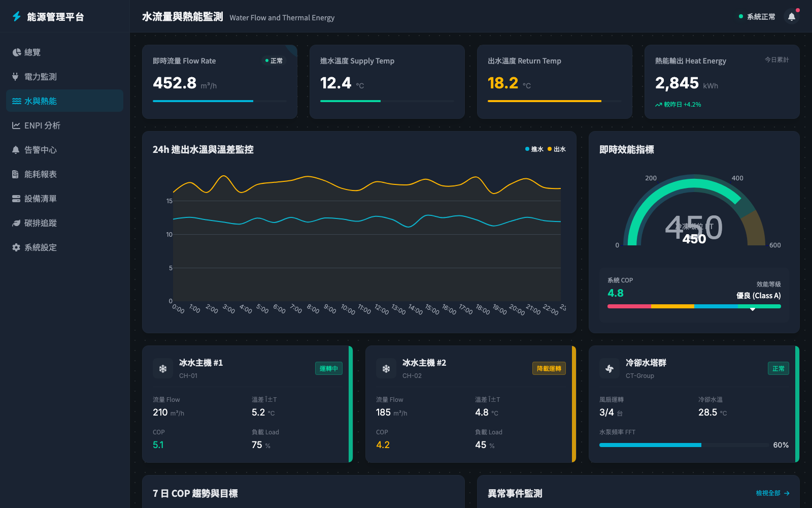Click the snowflake icon of 冰水主機 #2

point(386,369)
